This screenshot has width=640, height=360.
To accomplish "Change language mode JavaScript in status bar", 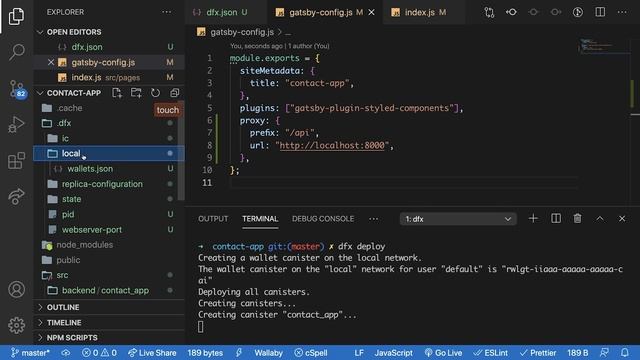I will pos(393,353).
